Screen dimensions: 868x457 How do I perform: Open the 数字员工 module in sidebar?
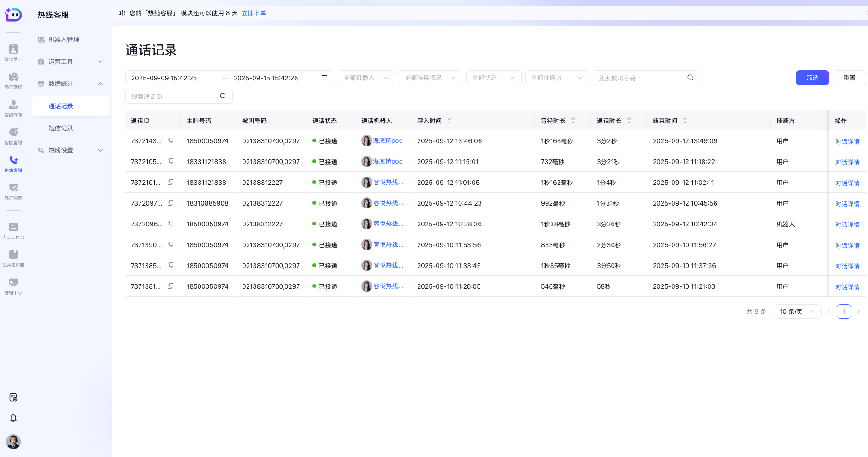coord(13,52)
